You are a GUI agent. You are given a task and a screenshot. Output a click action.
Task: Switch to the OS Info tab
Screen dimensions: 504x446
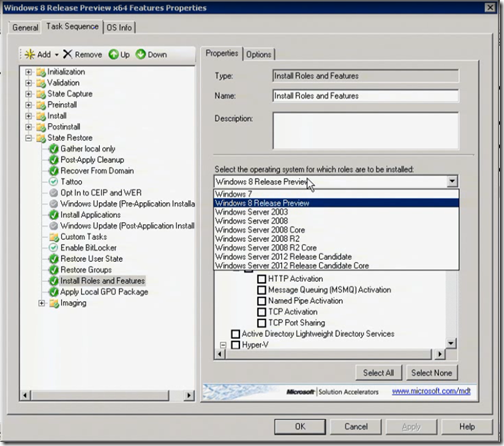click(x=119, y=27)
